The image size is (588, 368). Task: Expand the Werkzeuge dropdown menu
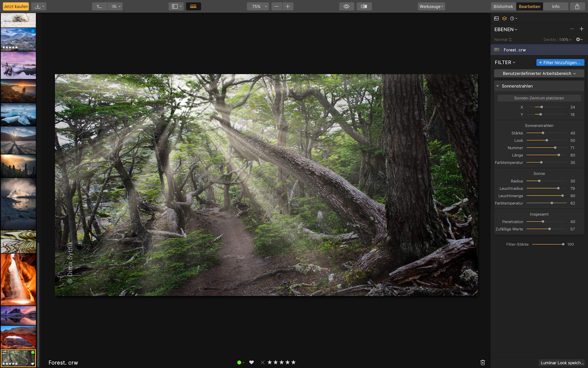pos(431,7)
